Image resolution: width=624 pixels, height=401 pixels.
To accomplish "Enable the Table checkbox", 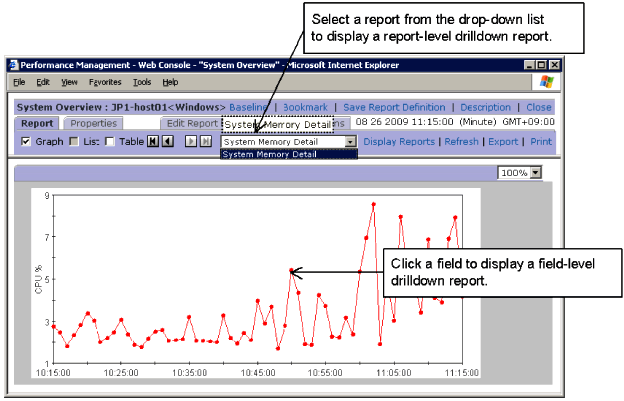I will [x=110, y=142].
